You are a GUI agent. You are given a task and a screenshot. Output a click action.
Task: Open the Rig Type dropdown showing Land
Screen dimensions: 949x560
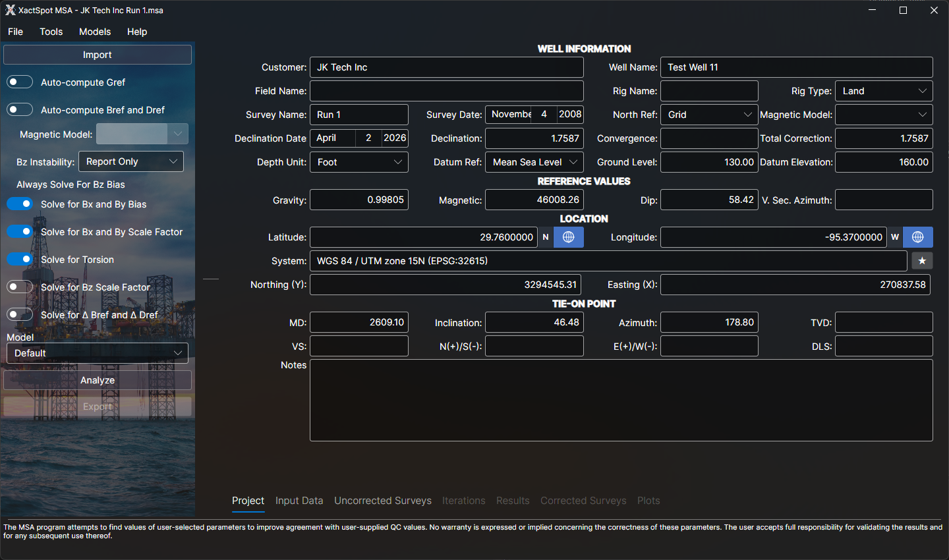click(x=884, y=90)
